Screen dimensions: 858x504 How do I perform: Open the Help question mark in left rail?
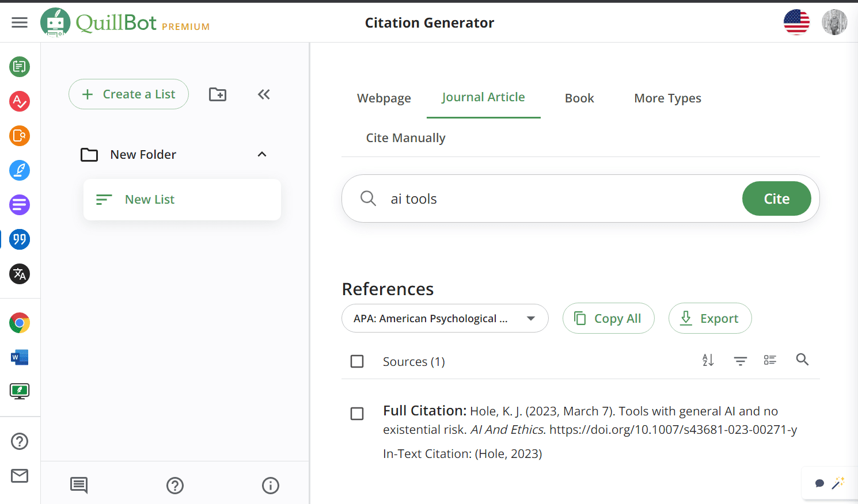20,441
